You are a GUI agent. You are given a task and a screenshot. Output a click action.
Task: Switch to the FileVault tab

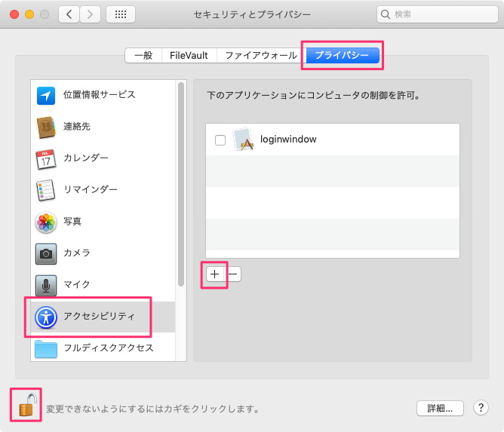(x=189, y=55)
